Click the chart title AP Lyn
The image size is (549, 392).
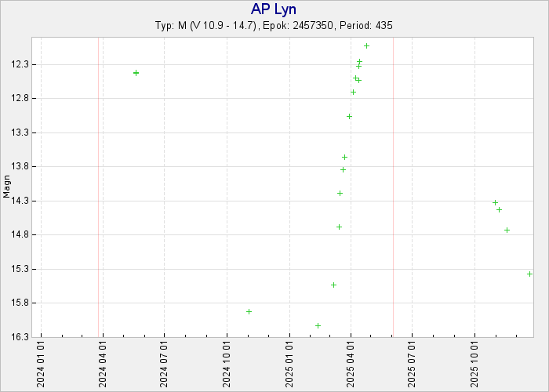[274, 9]
